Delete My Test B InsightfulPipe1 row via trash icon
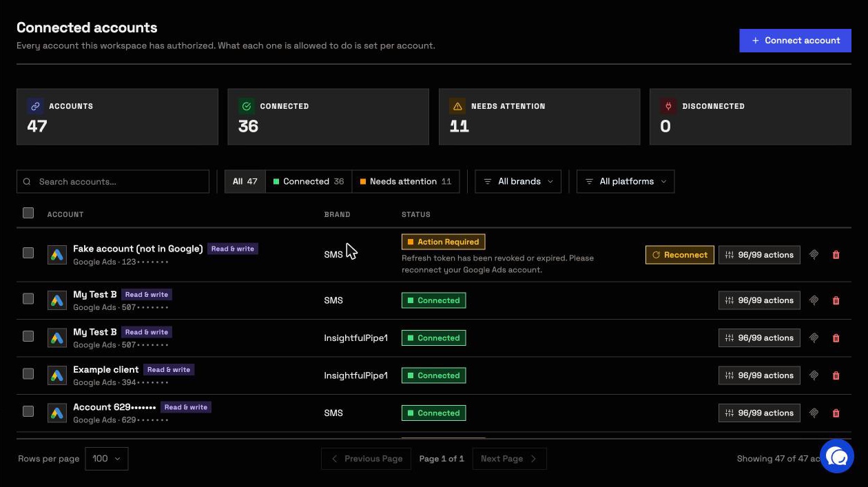 (836, 338)
